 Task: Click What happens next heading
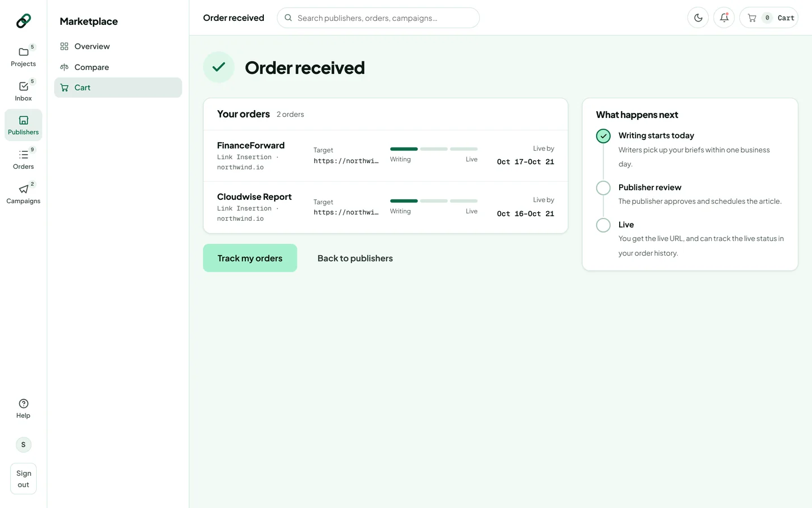click(637, 115)
